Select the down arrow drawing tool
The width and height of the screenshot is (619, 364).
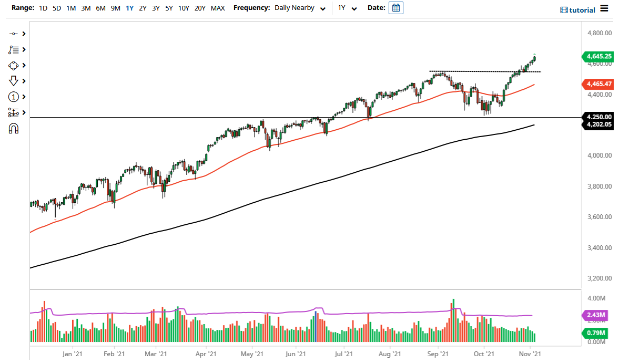tap(14, 81)
